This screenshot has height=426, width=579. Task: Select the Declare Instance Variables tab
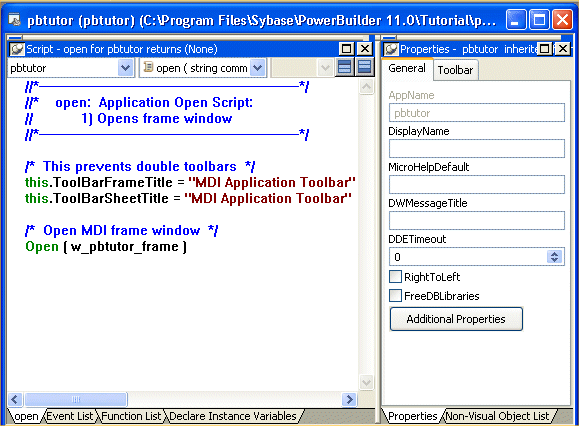[x=233, y=416]
